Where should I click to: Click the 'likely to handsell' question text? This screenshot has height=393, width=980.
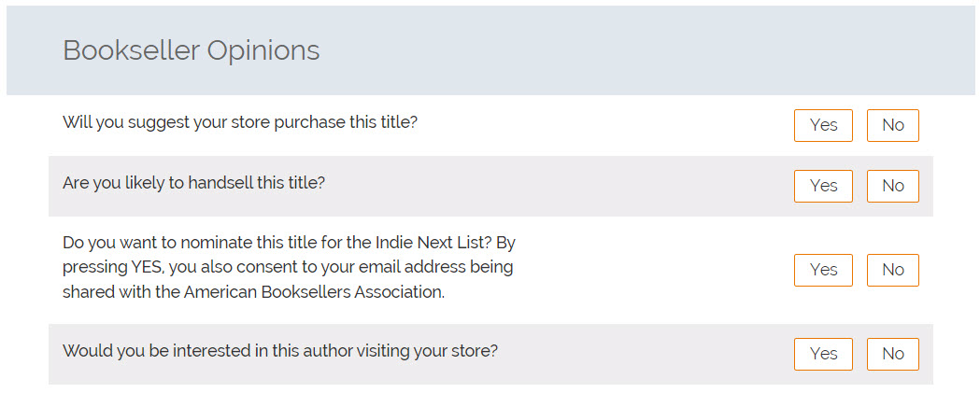pos(193,183)
